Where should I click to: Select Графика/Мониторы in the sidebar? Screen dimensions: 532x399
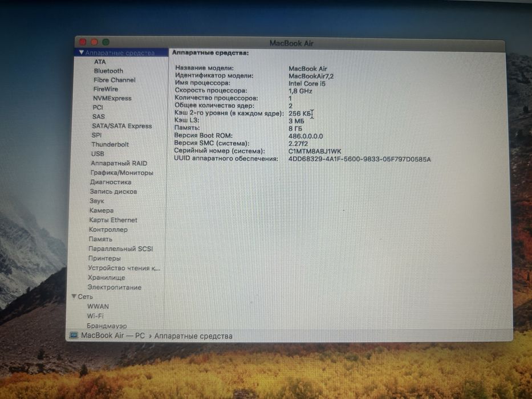click(121, 173)
